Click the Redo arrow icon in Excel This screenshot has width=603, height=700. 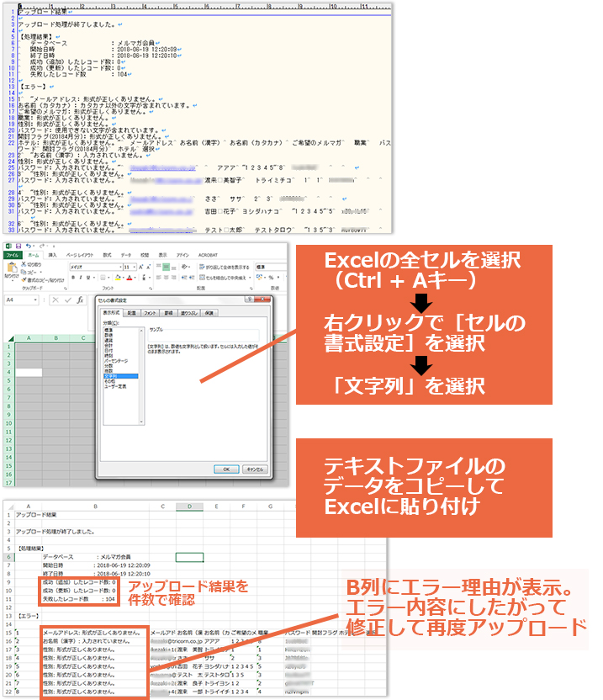(42, 246)
